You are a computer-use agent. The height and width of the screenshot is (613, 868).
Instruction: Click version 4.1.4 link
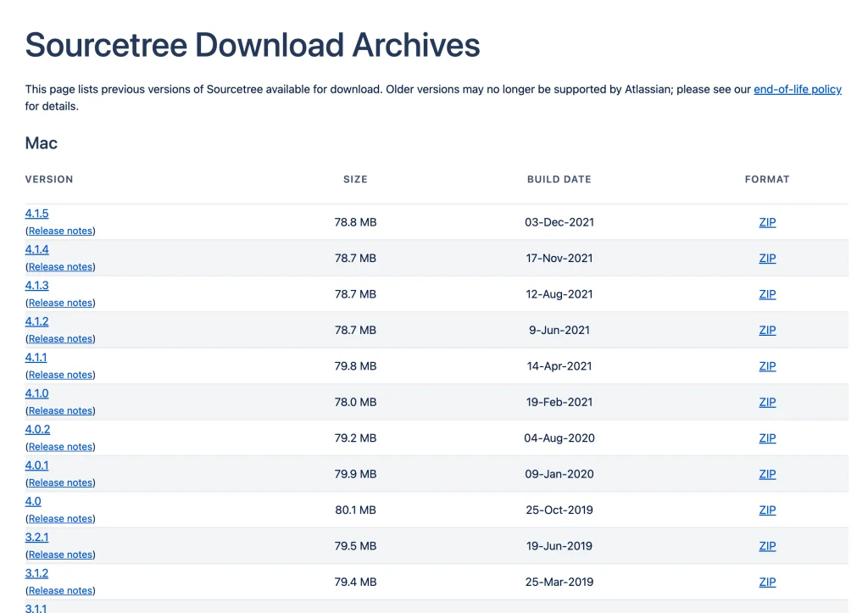pos(37,249)
